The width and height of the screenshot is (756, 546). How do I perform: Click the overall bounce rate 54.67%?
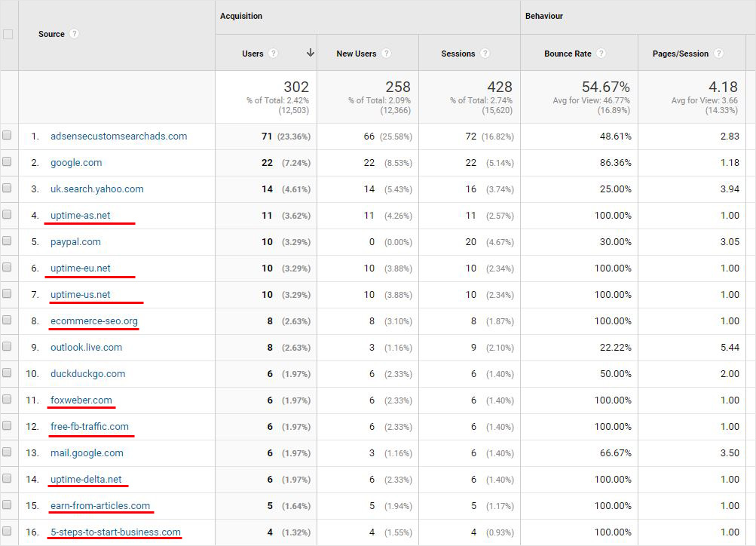click(605, 87)
